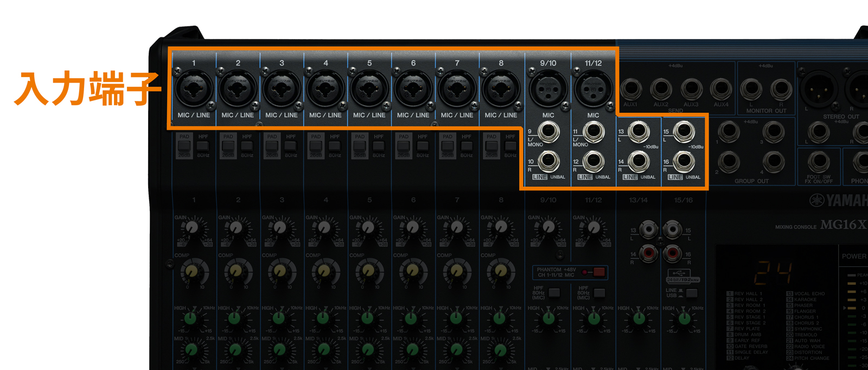Image resolution: width=868 pixels, height=370 pixels.
Task: Click the channel 13/14 HIGH EQ knob
Action: pyautogui.click(x=639, y=318)
